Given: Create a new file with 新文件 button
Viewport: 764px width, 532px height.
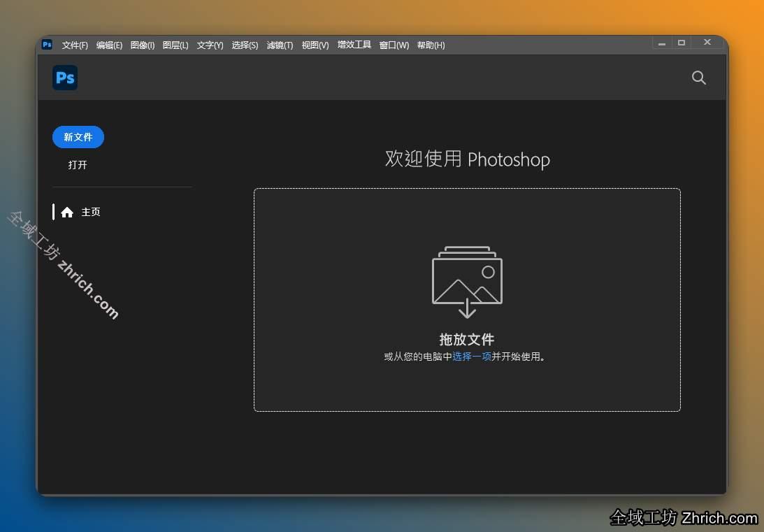Looking at the screenshot, I should click(78, 137).
